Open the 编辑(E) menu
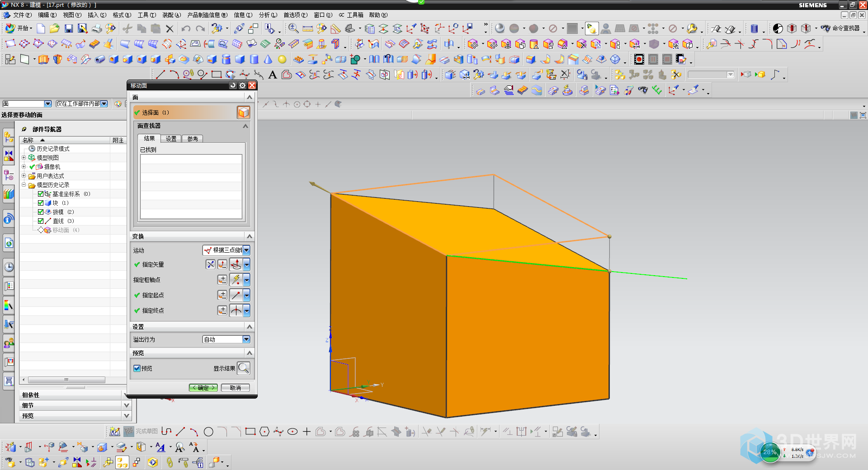The width and height of the screenshot is (868, 470). [47, 15]
